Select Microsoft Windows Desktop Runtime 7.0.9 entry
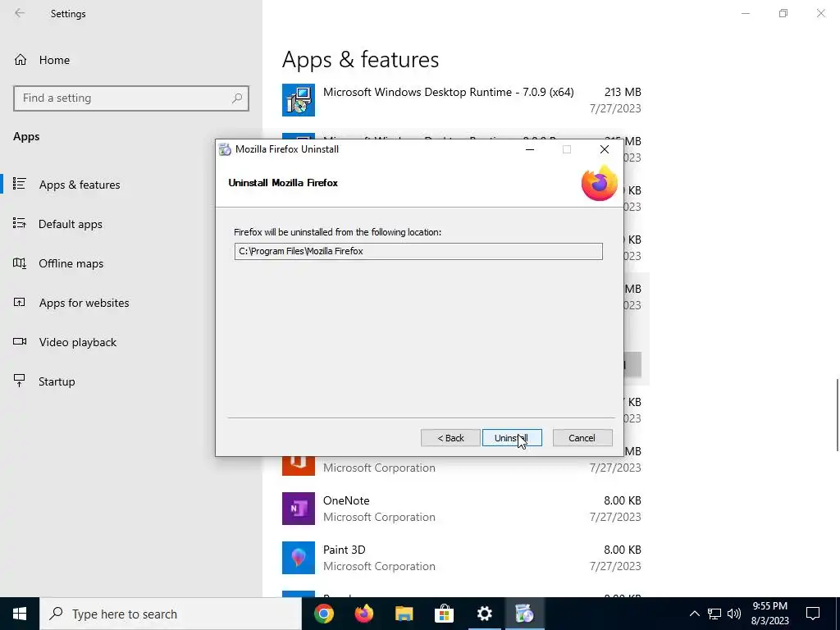Image resolution: width=840 pixels, height=630 pixels. point(462,100)
